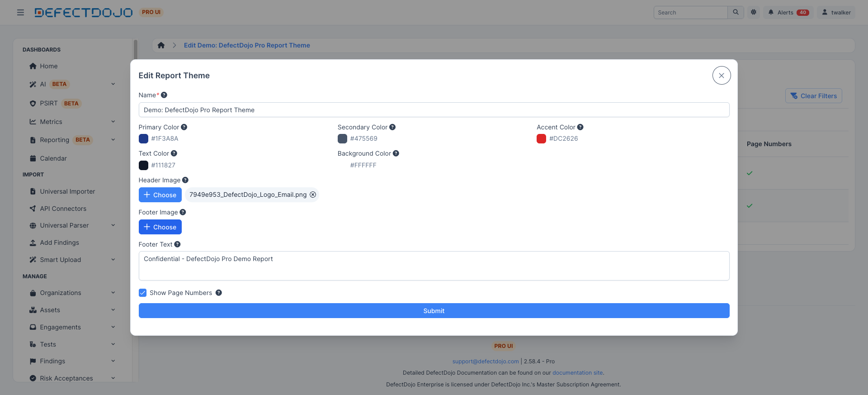Show help for Secondary Color

point(392,127)
